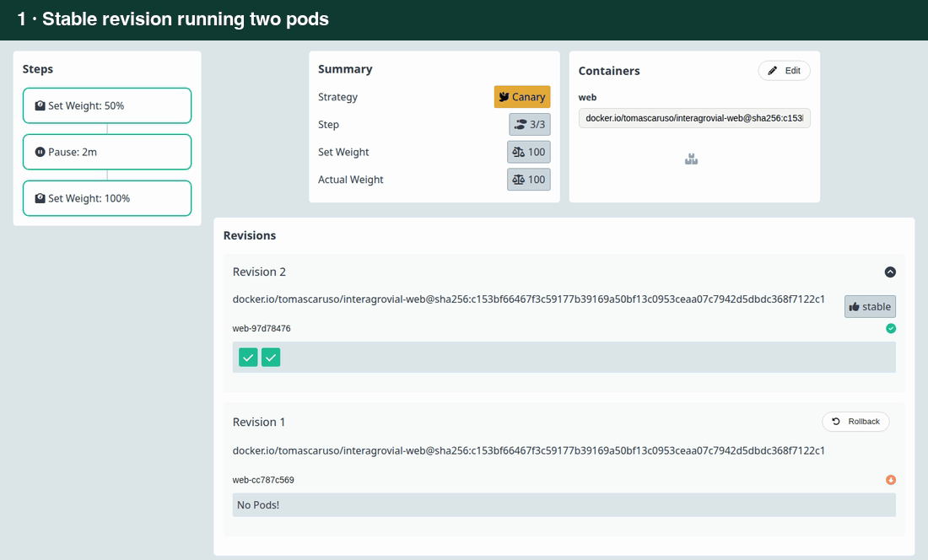The height and width of the screenshot is (560, 928).
Task: Click the second healthy pod checkmark
Action: [x=271, y=358]
